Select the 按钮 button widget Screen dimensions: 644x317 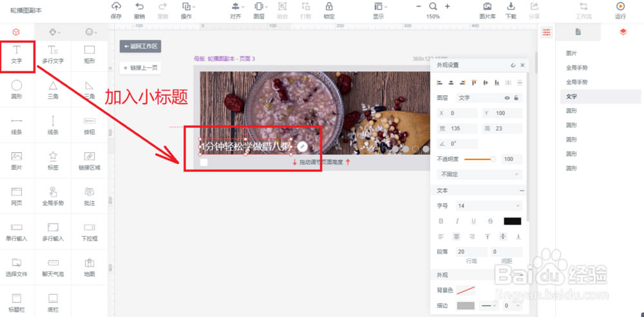point(89,126)
